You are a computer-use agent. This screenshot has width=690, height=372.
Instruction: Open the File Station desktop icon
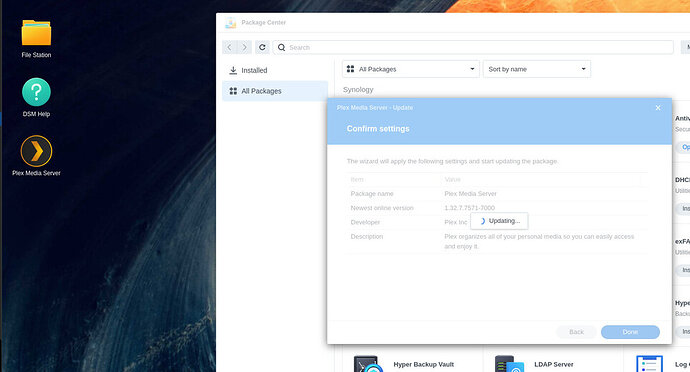coord(36,33)
